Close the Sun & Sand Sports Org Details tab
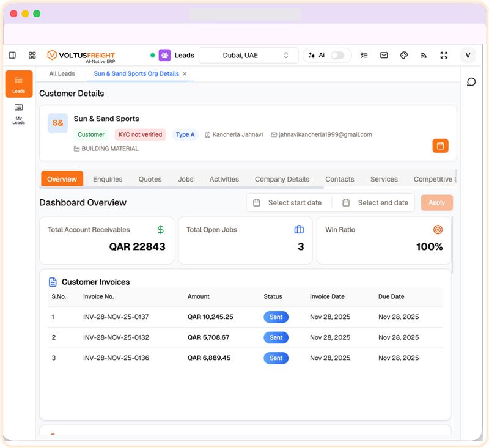Screen dimensions: 489x448 (185, 73)
